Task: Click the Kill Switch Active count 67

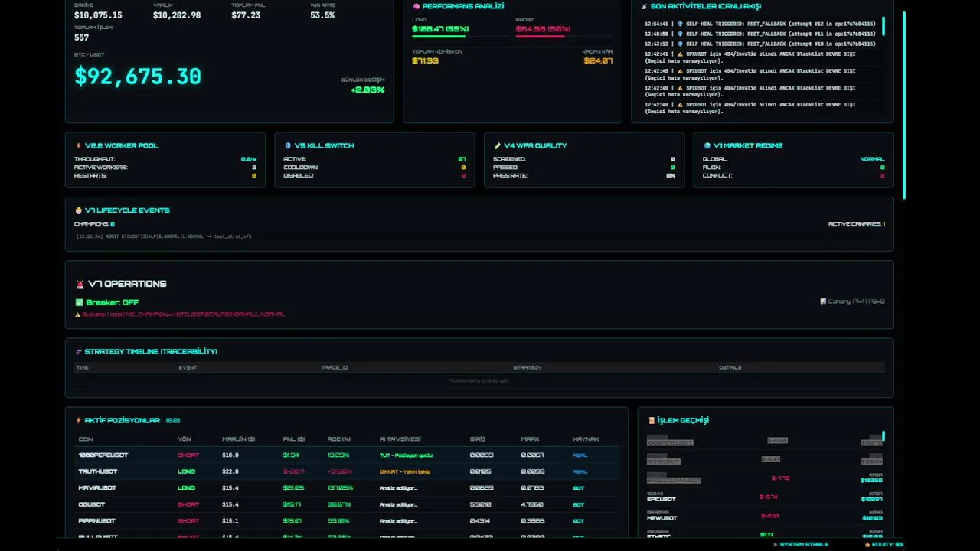Action: click(462, 159)
